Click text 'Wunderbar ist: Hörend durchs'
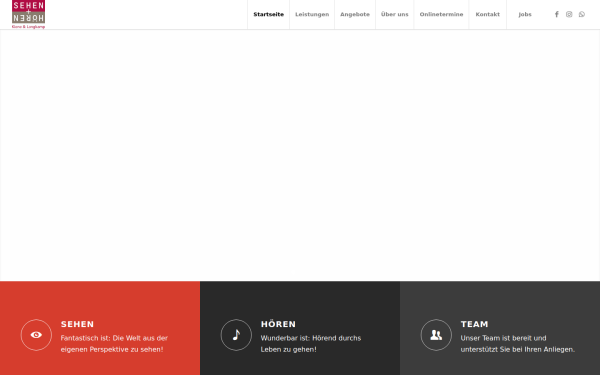The width and height of the screenshot is (600, 375). 311,338
